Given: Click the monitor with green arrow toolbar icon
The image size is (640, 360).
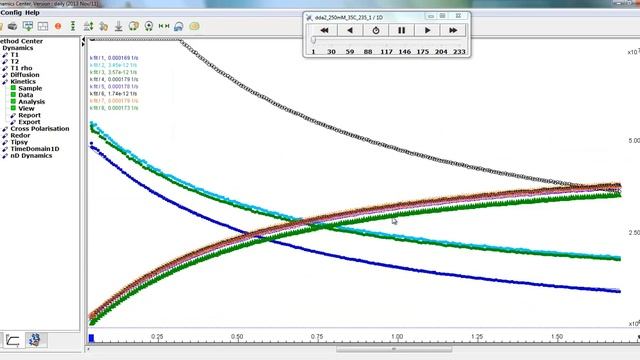Looking at the screenshot, I should click(x=28, y=27).
